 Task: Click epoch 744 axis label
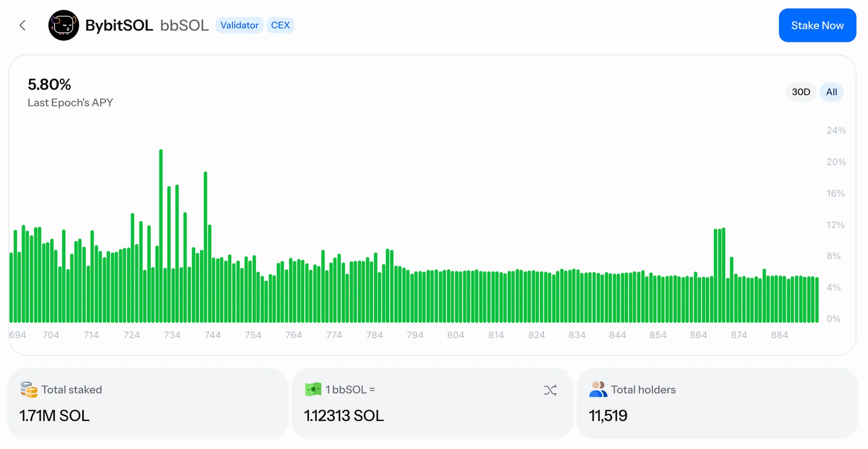213,335
